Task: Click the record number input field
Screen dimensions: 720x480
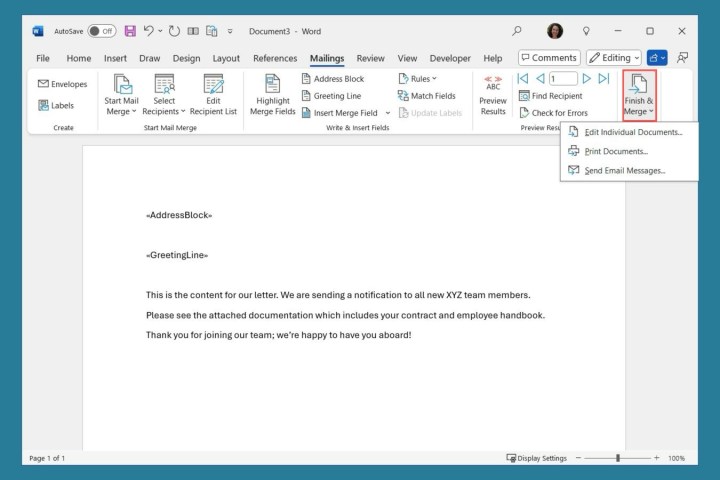Action: pos(563,79)
